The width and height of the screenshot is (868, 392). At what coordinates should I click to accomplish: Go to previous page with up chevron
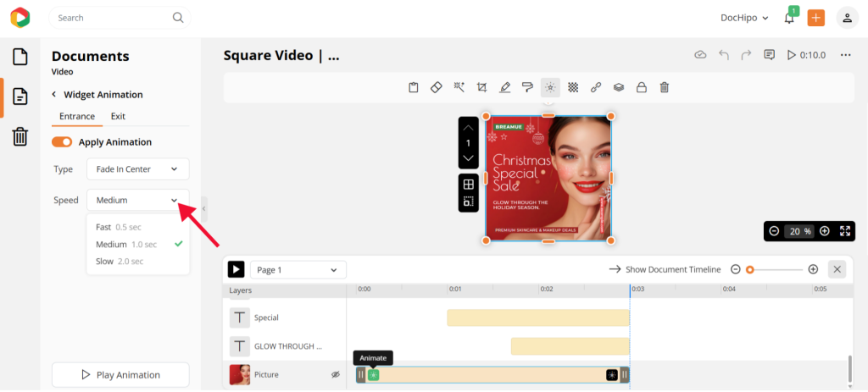(468, 127)
